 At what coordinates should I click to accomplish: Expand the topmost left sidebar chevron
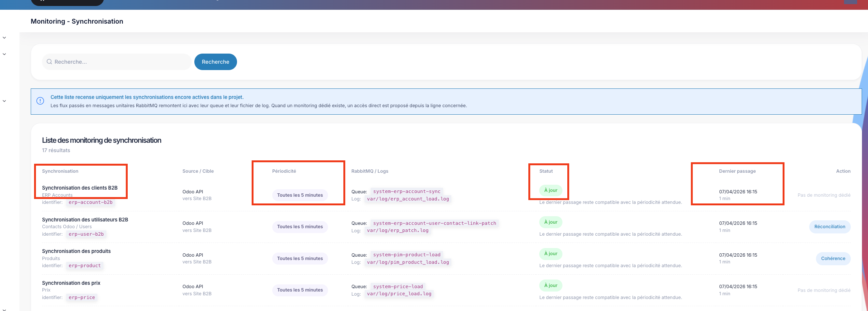(4, 38)
